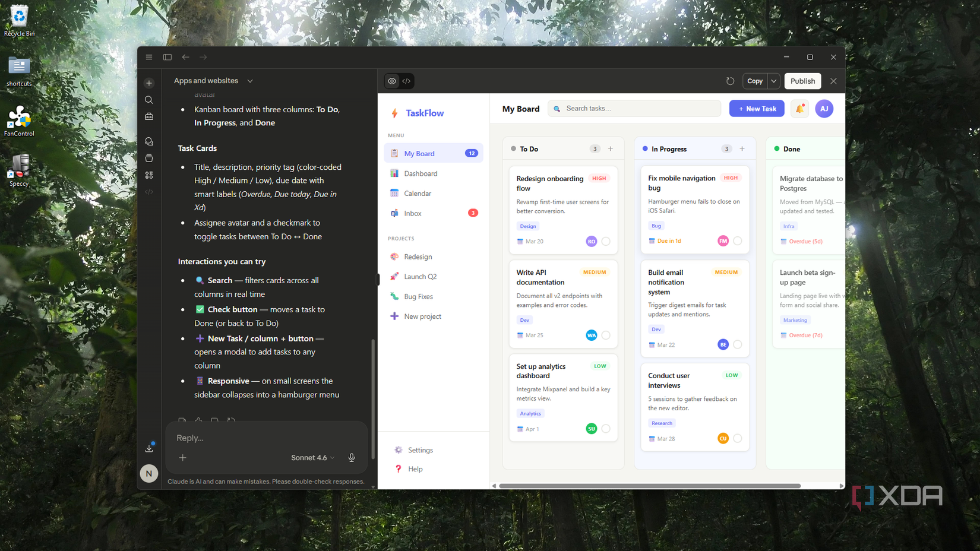Click the FM assignee avatar

(723, 241)
